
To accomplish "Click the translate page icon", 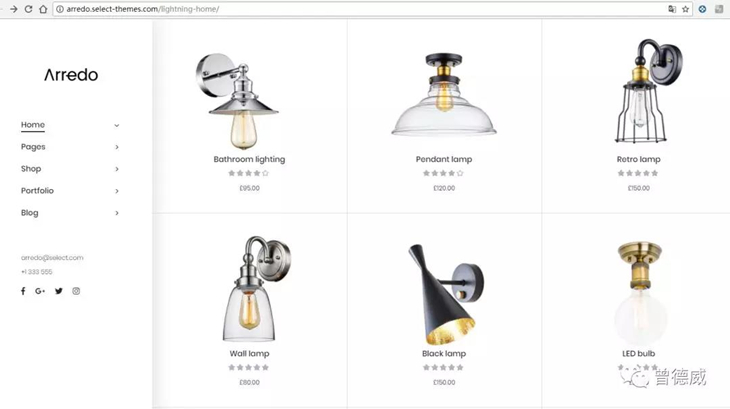I will (672, 9).
